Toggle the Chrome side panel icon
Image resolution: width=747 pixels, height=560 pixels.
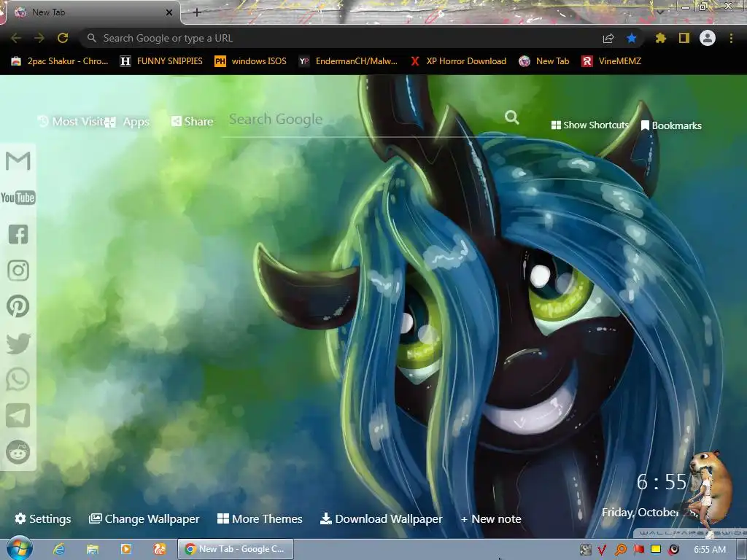684,38
